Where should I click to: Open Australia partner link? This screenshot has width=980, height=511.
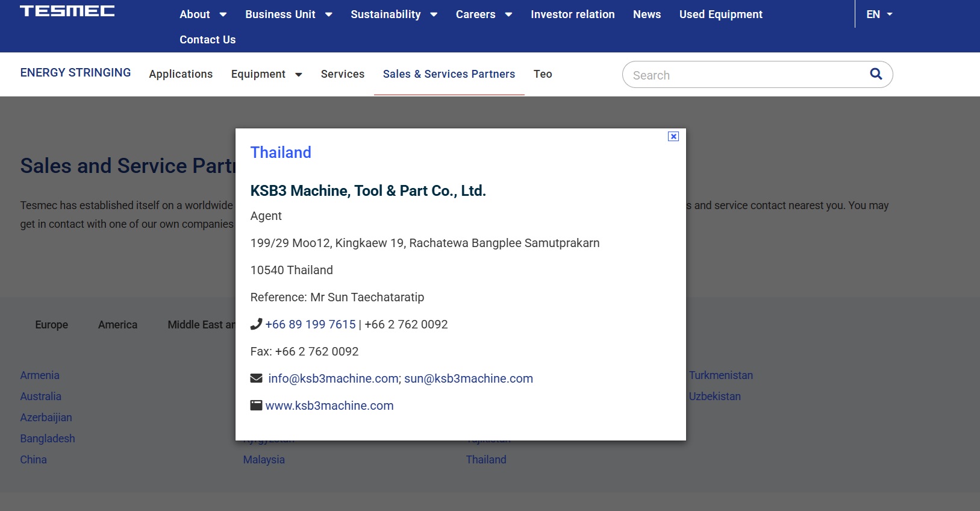[41, 397]
